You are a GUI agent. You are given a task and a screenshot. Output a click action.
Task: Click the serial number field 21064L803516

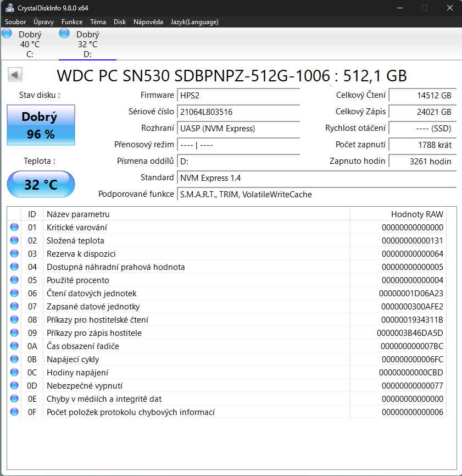tap(238, 112)
